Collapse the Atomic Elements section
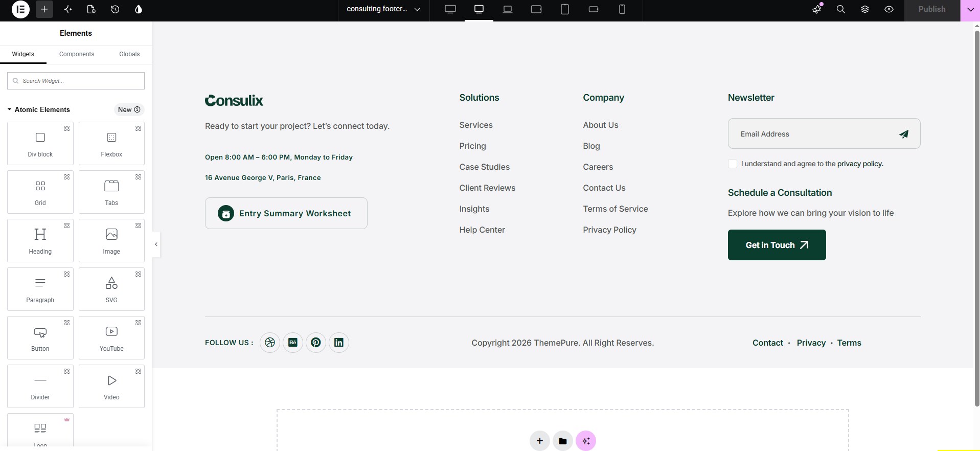 point(38,109)
